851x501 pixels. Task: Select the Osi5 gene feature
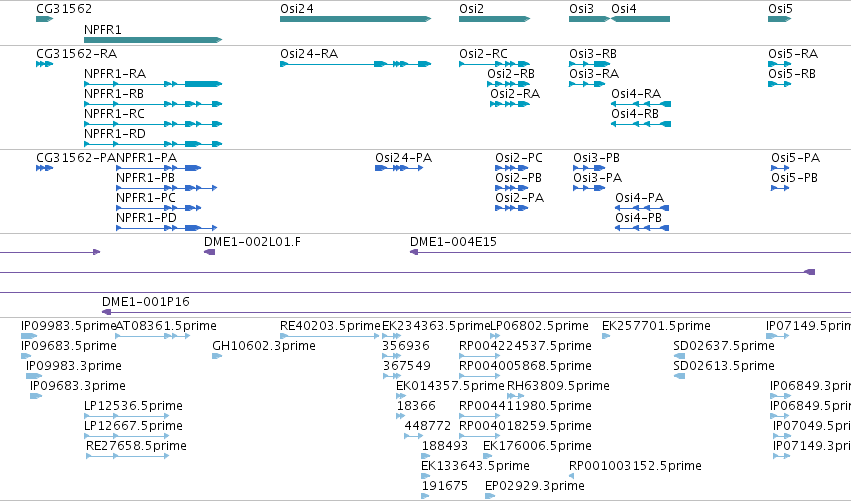coord(780,19)
